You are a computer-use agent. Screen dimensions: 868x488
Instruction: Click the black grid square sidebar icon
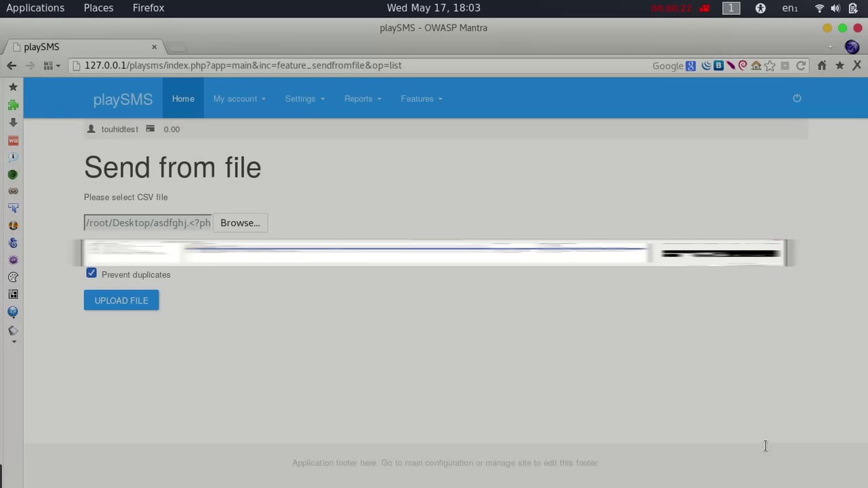[13, 294]
